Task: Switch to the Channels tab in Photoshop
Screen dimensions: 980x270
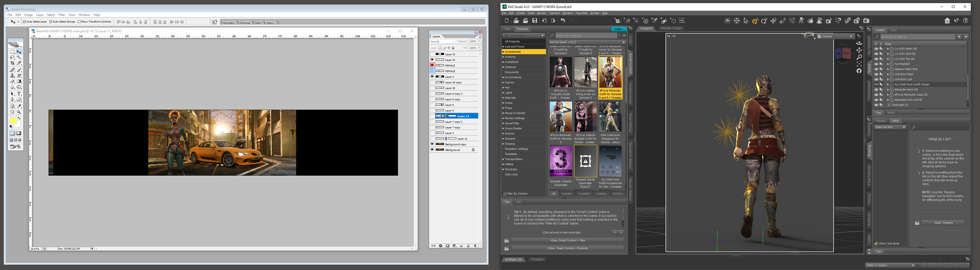Action: coord(245,23)
